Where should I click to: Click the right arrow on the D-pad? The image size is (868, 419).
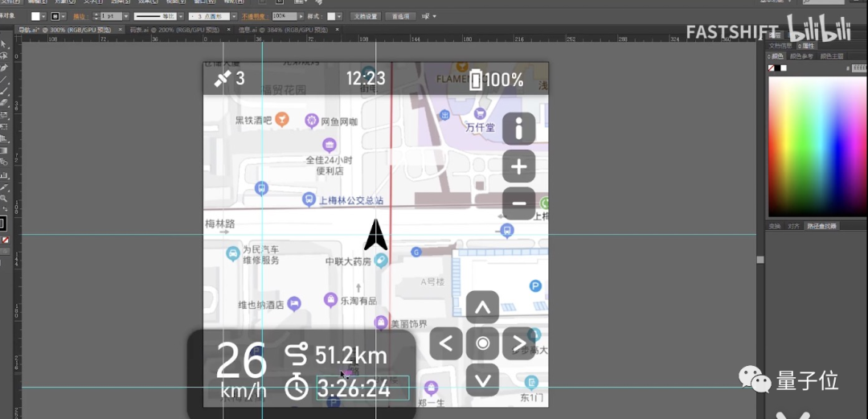[518, 344]
